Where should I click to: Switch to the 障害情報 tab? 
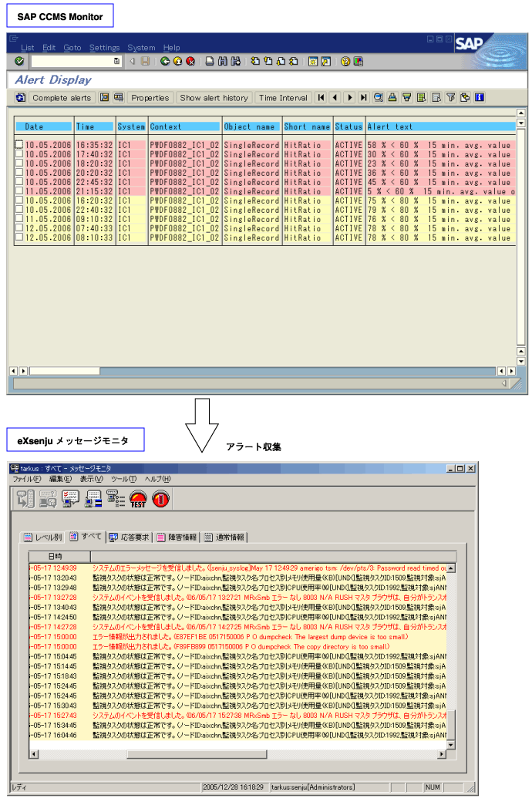click(177, 537)
